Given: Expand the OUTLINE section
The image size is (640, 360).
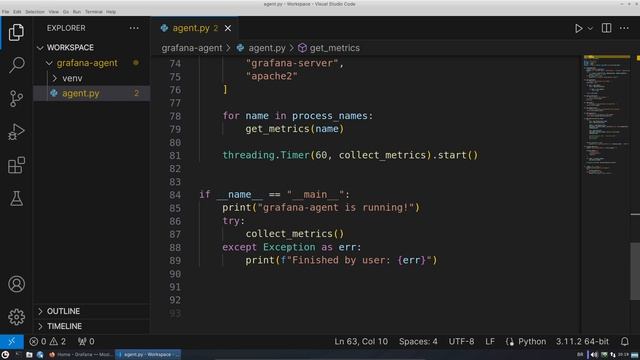Looking at the screenshot, I should pyautogui.click(x=91, y=311).
